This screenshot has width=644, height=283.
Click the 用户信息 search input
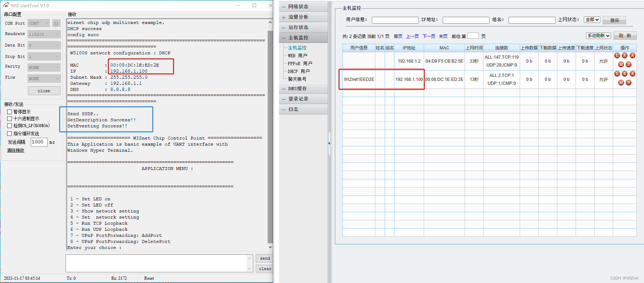[395, 20]
